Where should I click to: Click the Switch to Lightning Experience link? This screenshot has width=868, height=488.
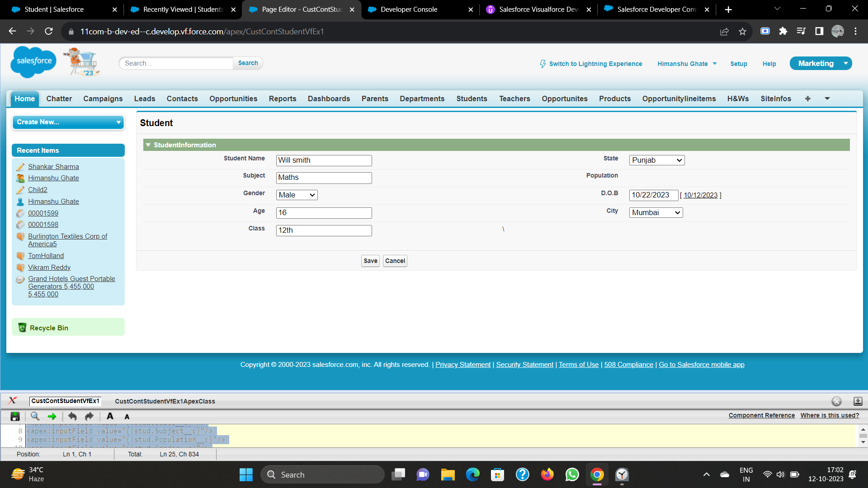pyautogui.click(x=595, y=64)
